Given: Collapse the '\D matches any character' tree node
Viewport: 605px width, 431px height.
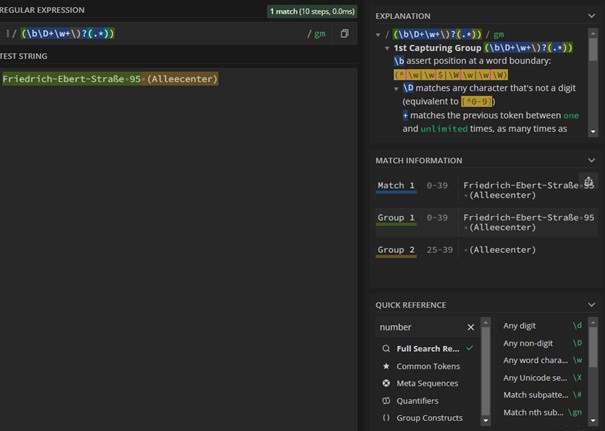Looking at the screenshot, I should point(396,88).
